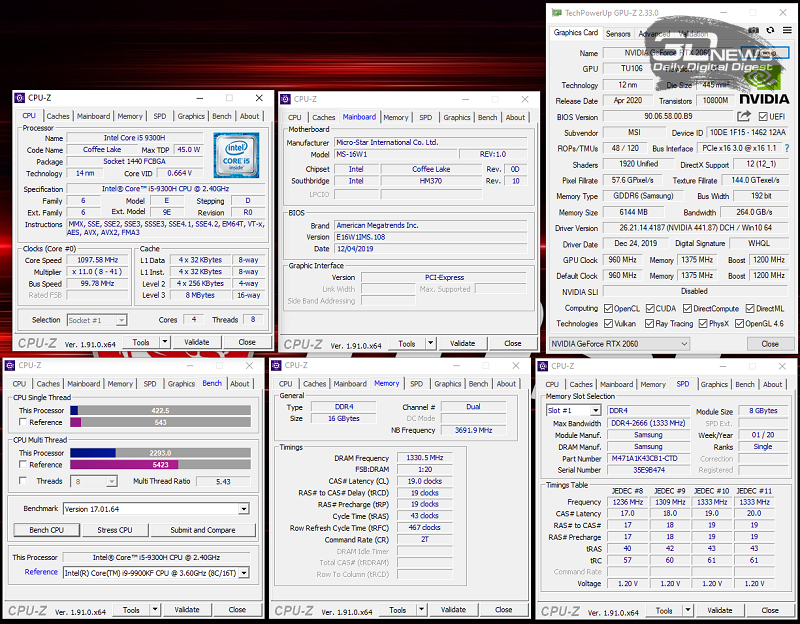Enable Reference under CPU Single Thread
Image resolution: width=800 pixels, height=624 pixels.
[23, 422]
